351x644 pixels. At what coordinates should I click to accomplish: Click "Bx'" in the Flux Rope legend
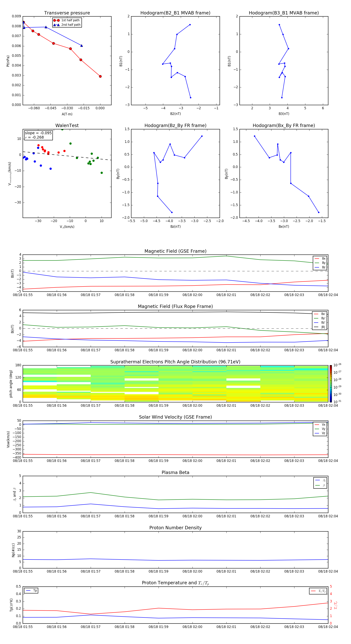(320, 314)
